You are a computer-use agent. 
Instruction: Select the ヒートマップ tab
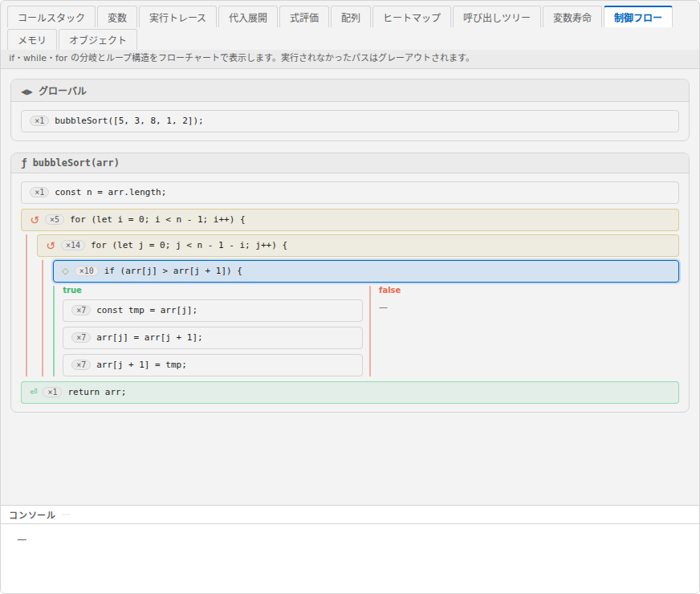click(412, 18)
